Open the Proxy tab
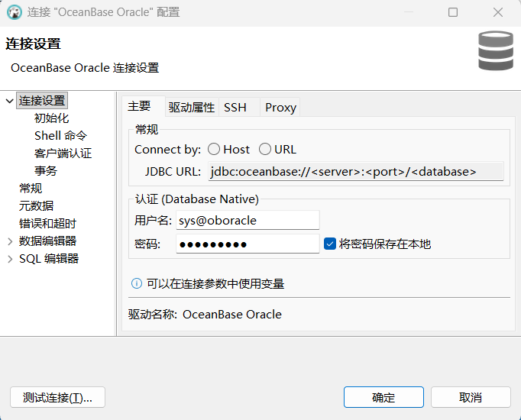The height and width of the screenshot is (420, 521). (280, 107)
